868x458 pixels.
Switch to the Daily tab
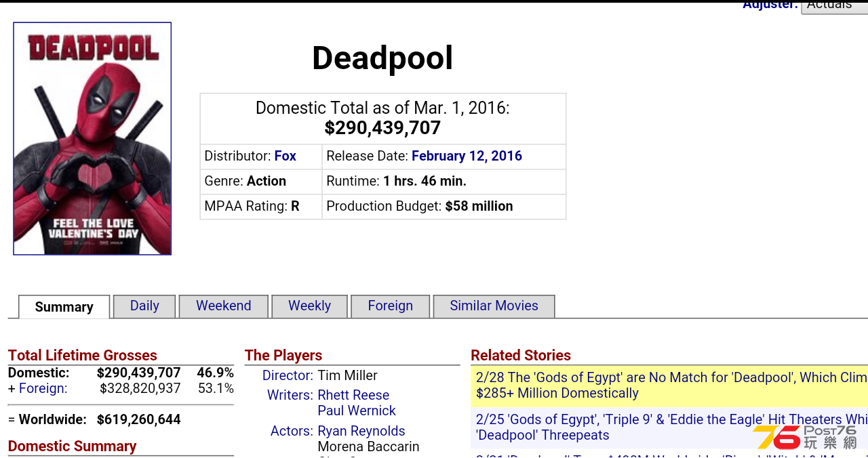click(144, 306)
